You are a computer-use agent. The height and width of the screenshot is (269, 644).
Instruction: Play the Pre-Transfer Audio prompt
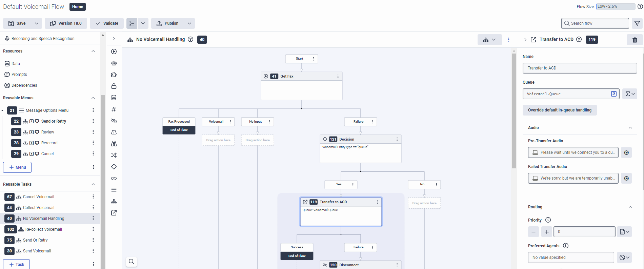point(626,152)
